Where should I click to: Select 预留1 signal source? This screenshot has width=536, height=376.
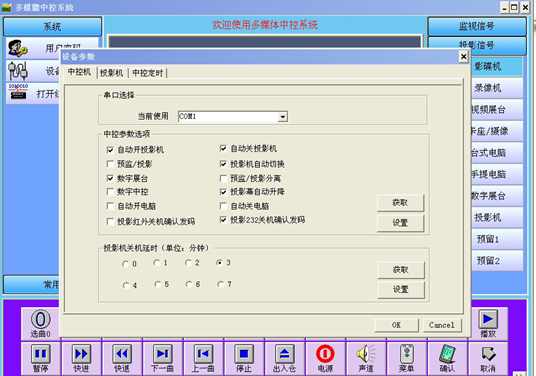coord(497,239)
